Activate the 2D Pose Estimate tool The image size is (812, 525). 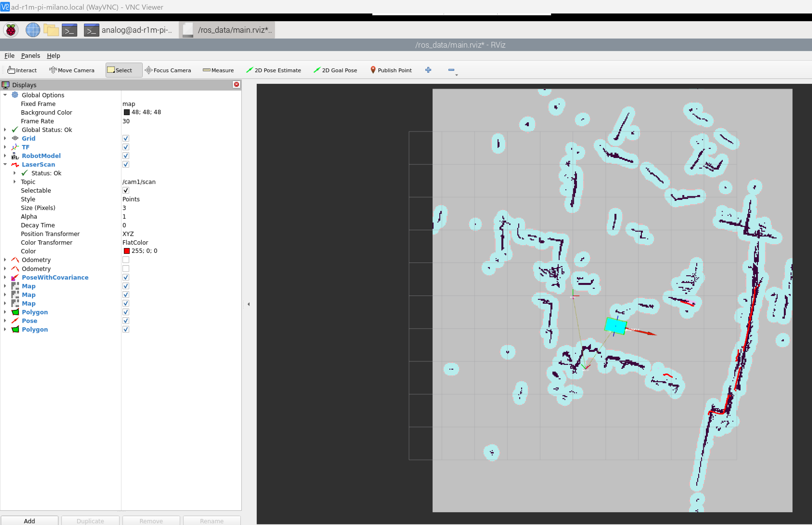point(274,70)
